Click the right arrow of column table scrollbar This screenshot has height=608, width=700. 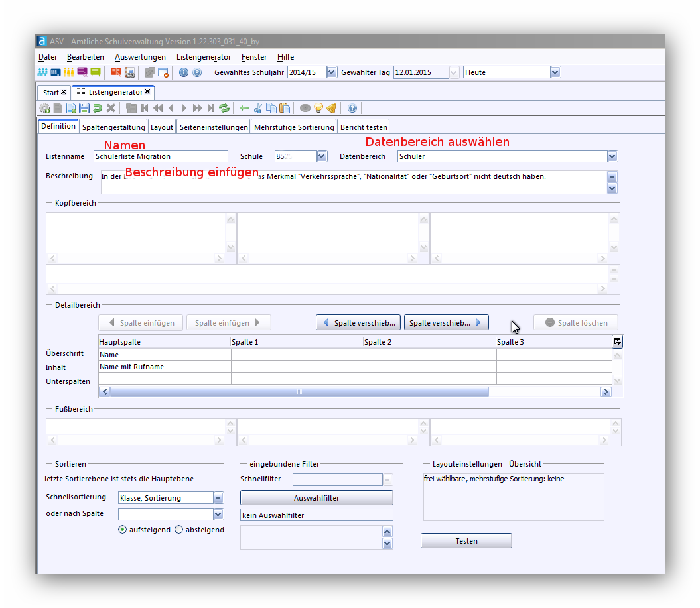click(606, 392)
